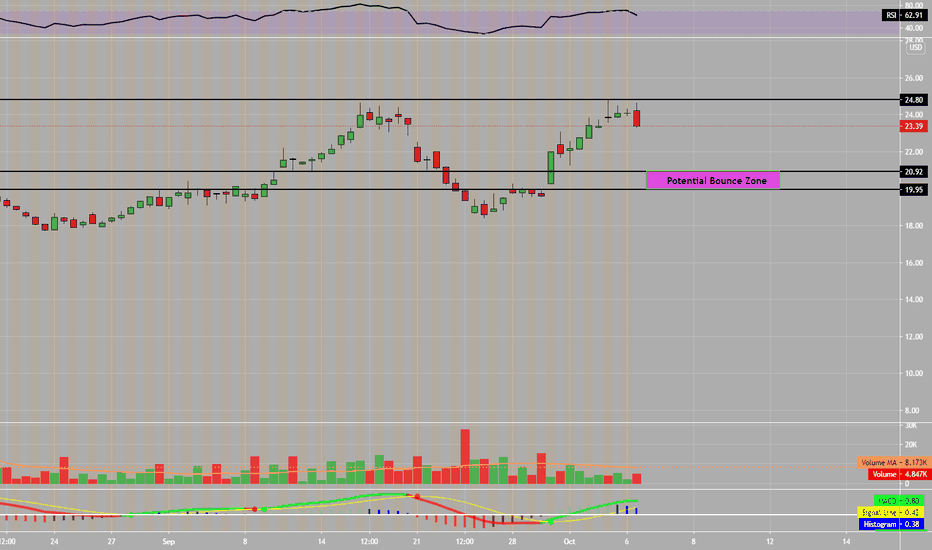Click the 22.00 price axis value
Viewport: 932px width, 550px height.
[x=914, y=152]
